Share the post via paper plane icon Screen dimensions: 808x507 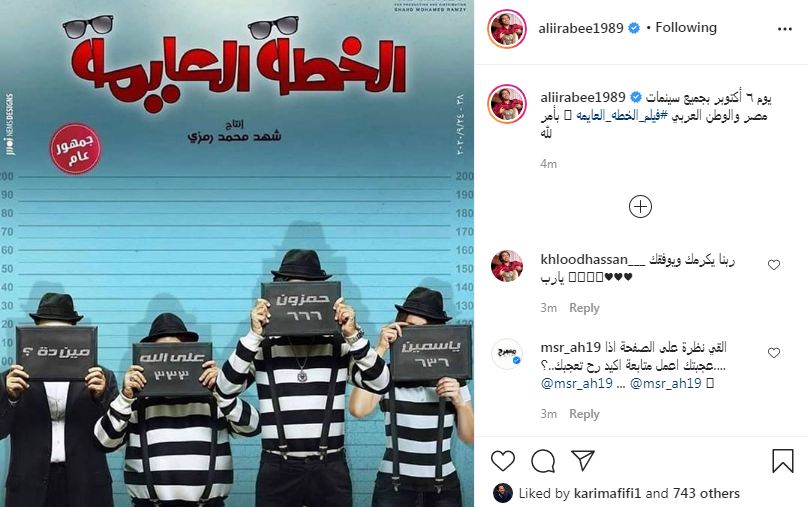[583, 460]
